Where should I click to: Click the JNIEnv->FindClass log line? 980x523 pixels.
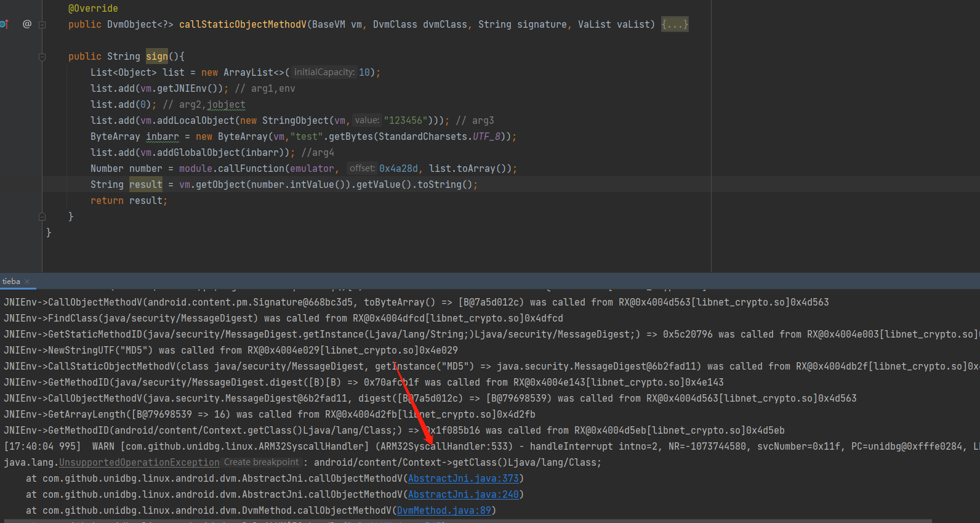[x=283, y=318]
